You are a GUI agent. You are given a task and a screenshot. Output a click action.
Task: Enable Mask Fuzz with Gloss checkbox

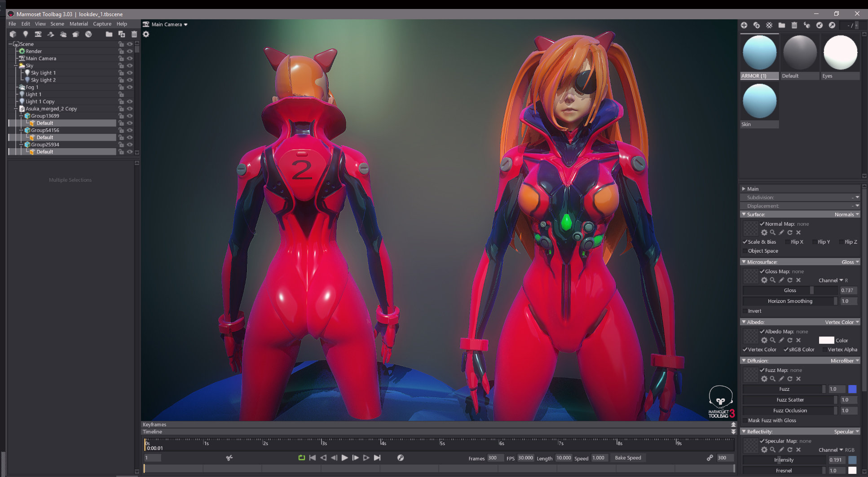(745, 420)
